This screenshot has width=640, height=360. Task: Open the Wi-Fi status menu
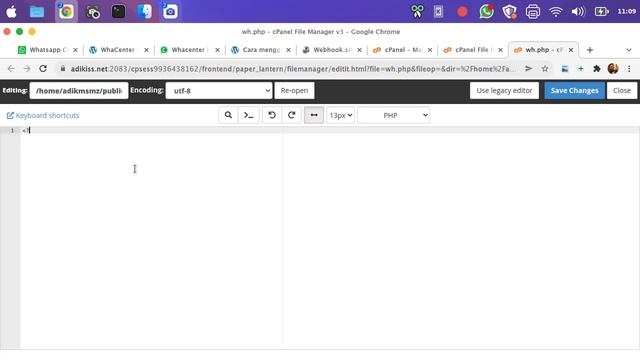tap(556, 11)
